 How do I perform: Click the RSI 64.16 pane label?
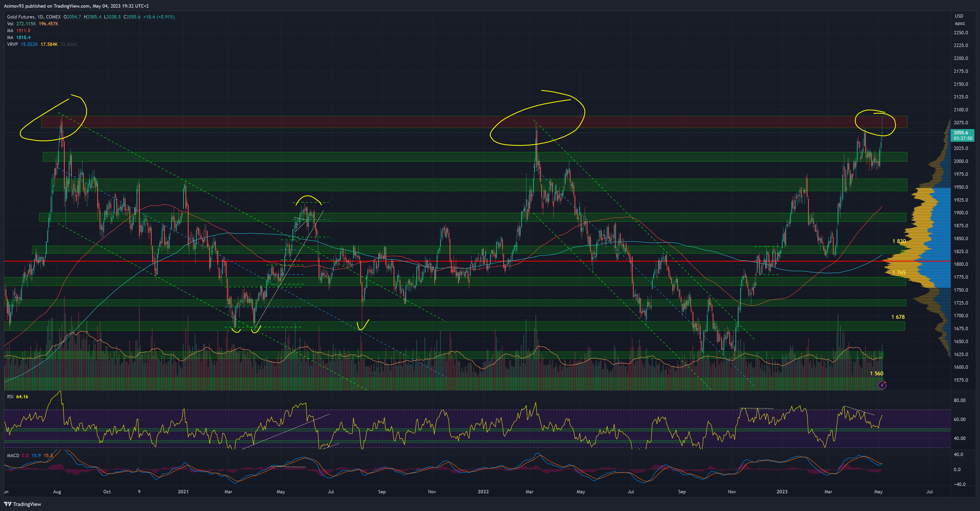tap(17, 396)
